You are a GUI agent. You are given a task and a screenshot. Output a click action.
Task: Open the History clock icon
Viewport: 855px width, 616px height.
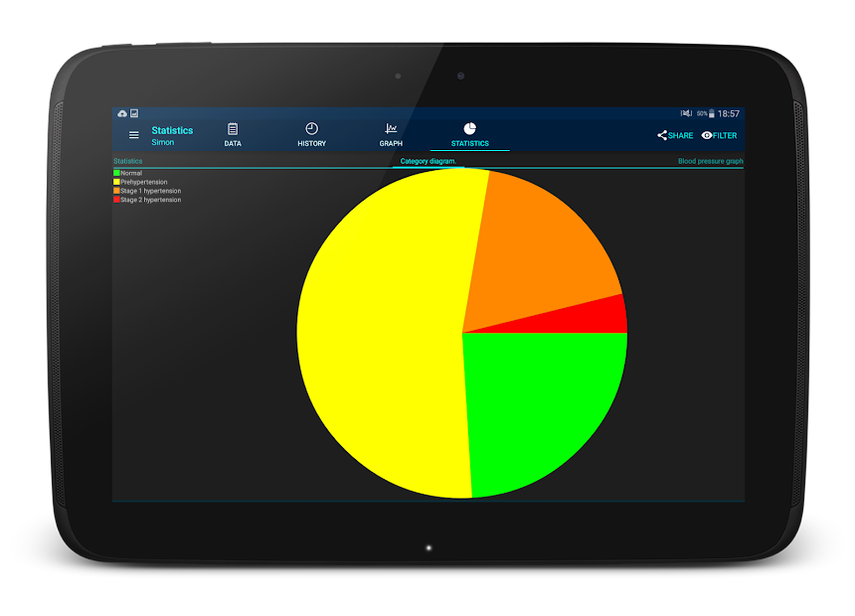(311, 128)
